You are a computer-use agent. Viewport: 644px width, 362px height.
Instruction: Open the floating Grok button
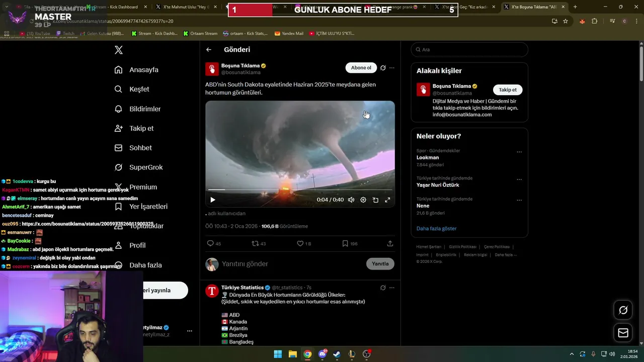[623, 310]
